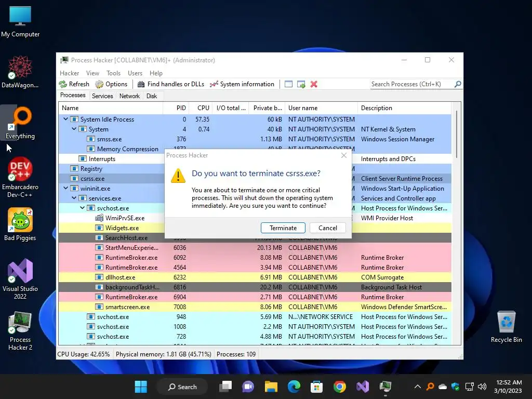The image size is (532, 399).
Task: Open System information graph window
Action: [x=242, y=84]
